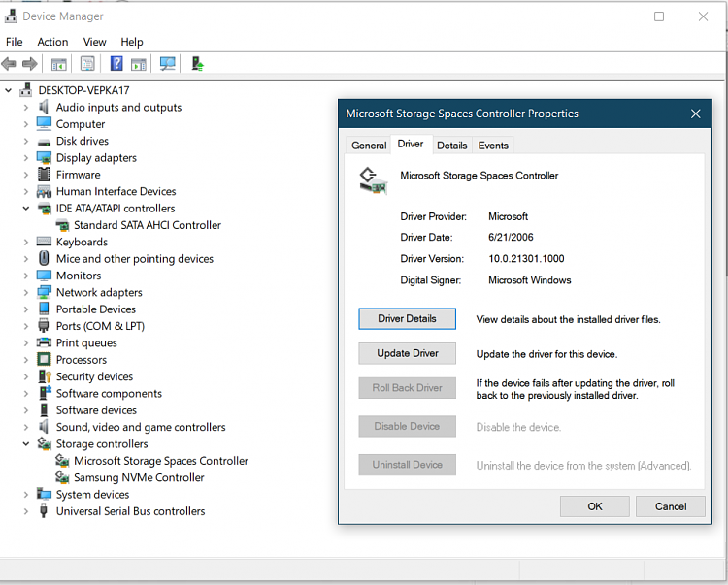Select Microsoft Storage Spaces Controller tree item
The width and height of the screenshot is (728, 585).
pyautogui.click(x=160, y=461)
